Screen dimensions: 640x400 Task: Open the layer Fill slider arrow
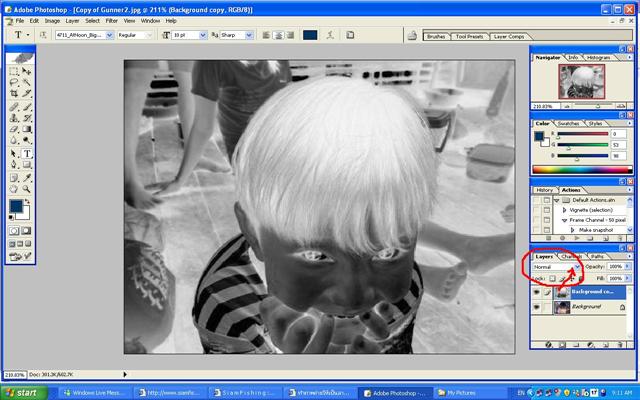[x=627, y=278]
